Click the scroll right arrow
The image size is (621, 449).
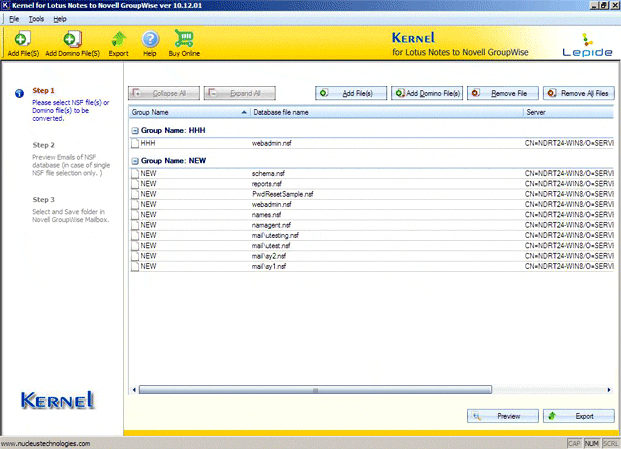(x=609, y=390)
